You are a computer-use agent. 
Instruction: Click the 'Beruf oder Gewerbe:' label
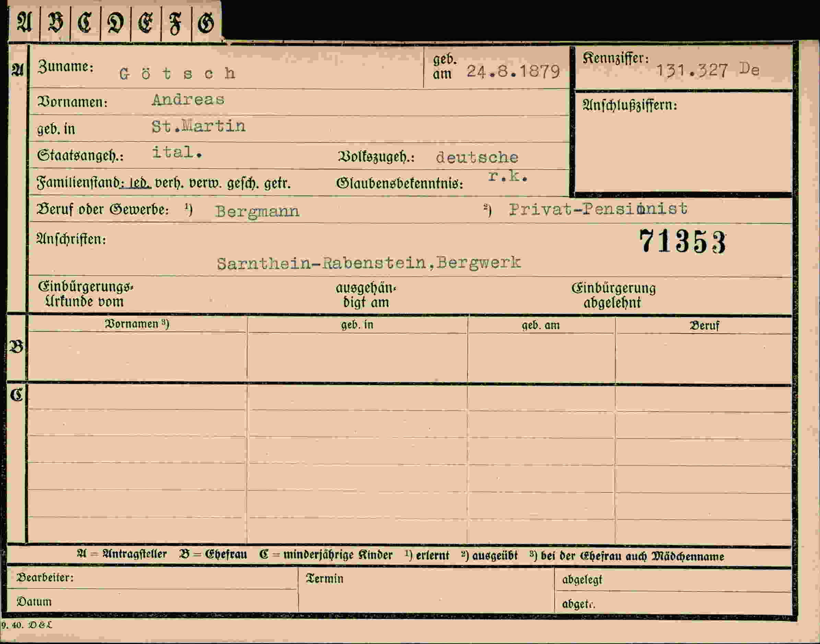(103, 209)
